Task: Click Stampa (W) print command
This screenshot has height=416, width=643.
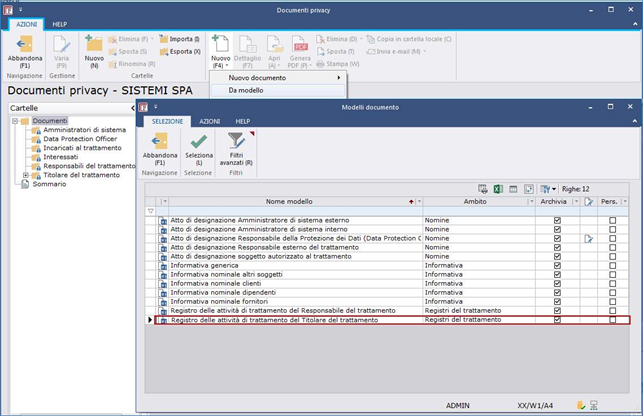Action: coord(338,64)
